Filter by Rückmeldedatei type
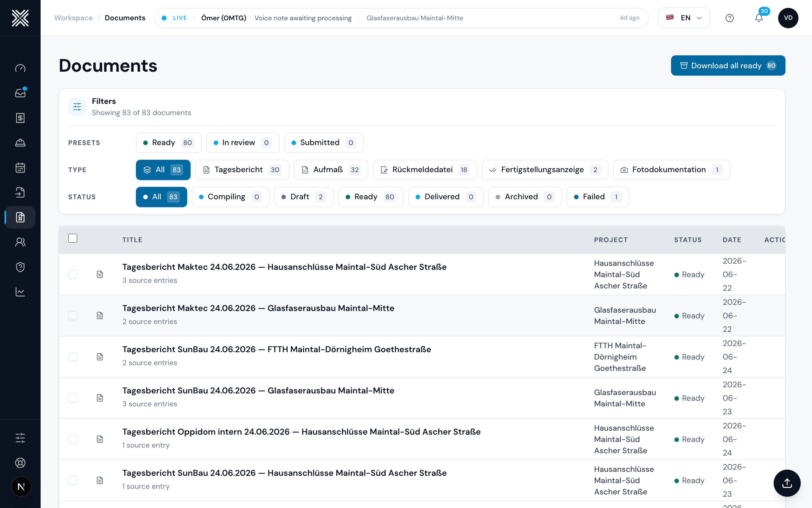 [x=425, y=170]
